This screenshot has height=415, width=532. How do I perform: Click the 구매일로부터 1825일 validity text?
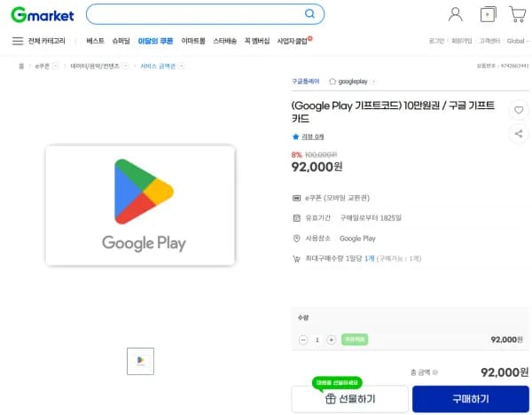point(371,218)
